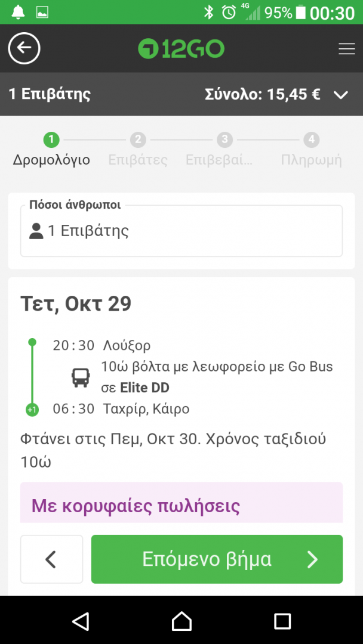Tap the previous step arrow button

point(51,559)
